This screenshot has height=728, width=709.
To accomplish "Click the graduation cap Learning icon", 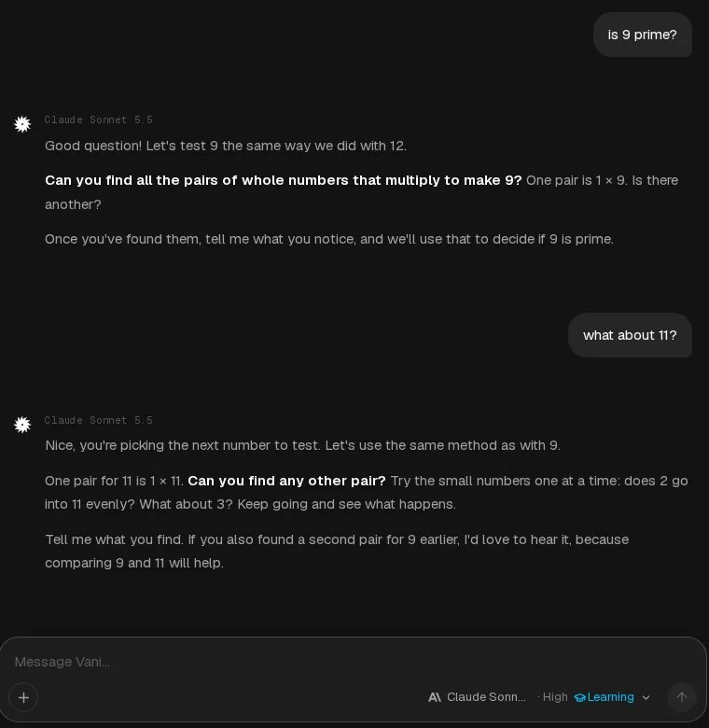I will click(579, 697).
